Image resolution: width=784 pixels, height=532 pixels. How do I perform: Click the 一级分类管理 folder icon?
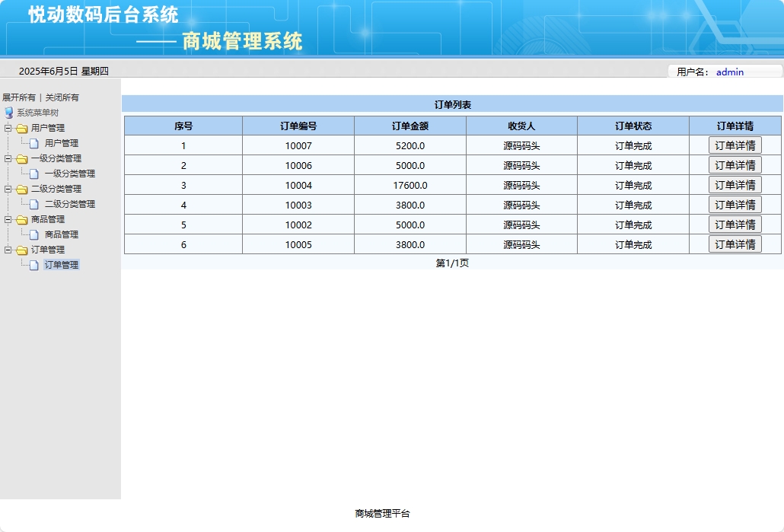tap(21, 159)
